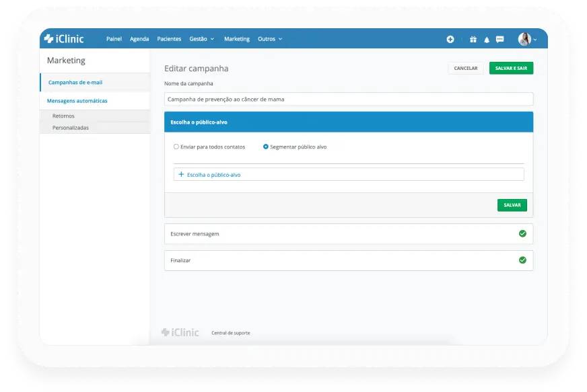Expand the Gestão dropdown menu
Viewport: 587px width, 392px height.
coord(201,39)
